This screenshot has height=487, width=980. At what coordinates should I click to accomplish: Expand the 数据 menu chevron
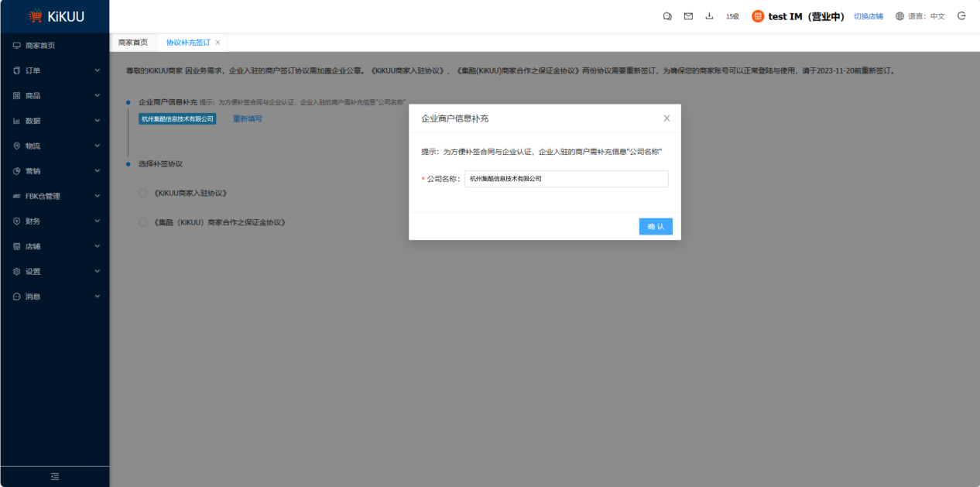click(97, 121)
